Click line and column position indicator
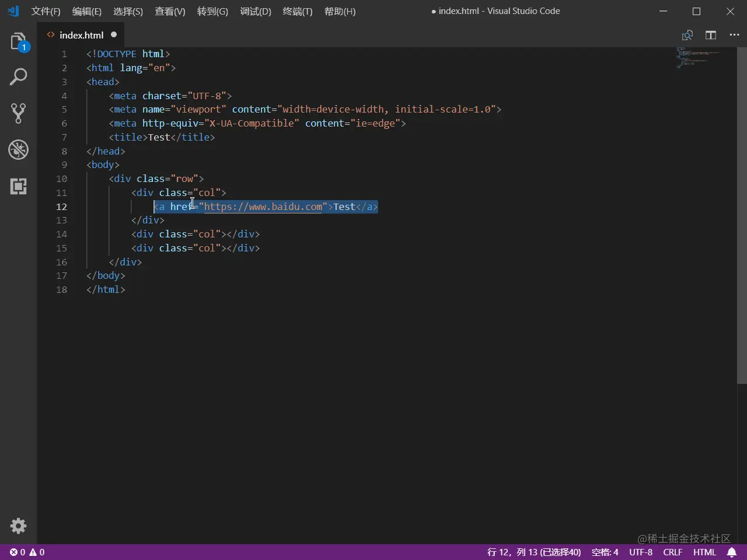Image resolution: width=747 pixels, height=560 pixels. (x=534, y=552)
